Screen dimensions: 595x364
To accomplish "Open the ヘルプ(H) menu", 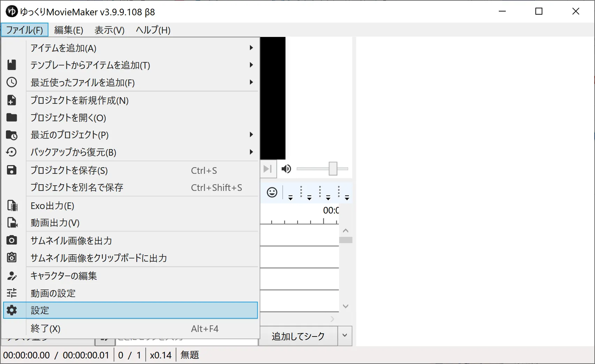I will [x=153, y=30].
